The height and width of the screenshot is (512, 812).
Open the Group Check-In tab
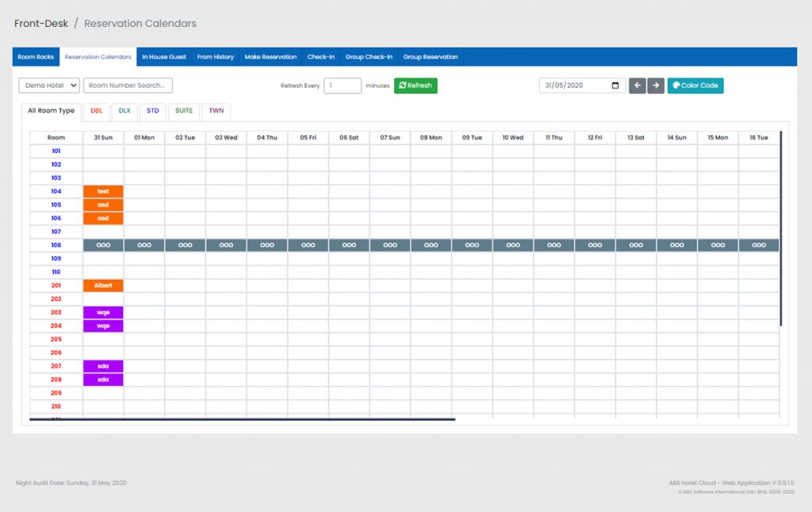[369, 57]
